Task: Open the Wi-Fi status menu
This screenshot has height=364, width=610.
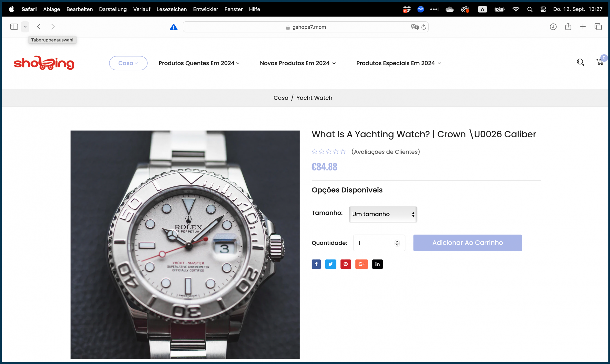Action: [516, 9]
